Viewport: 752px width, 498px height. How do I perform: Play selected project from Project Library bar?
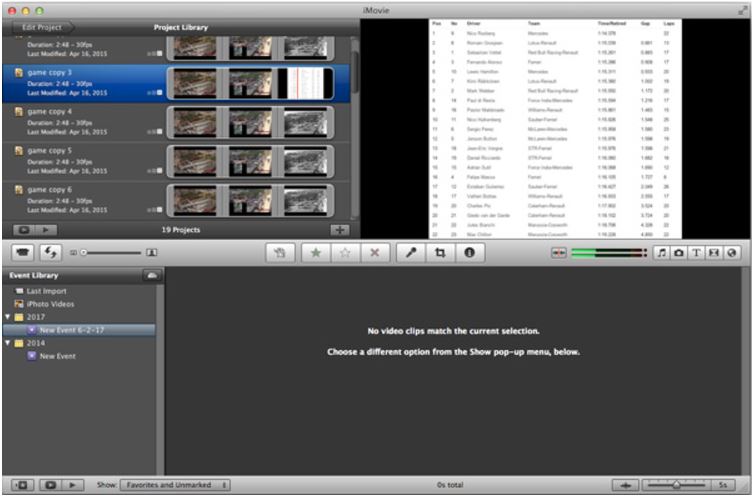point(46,230)
